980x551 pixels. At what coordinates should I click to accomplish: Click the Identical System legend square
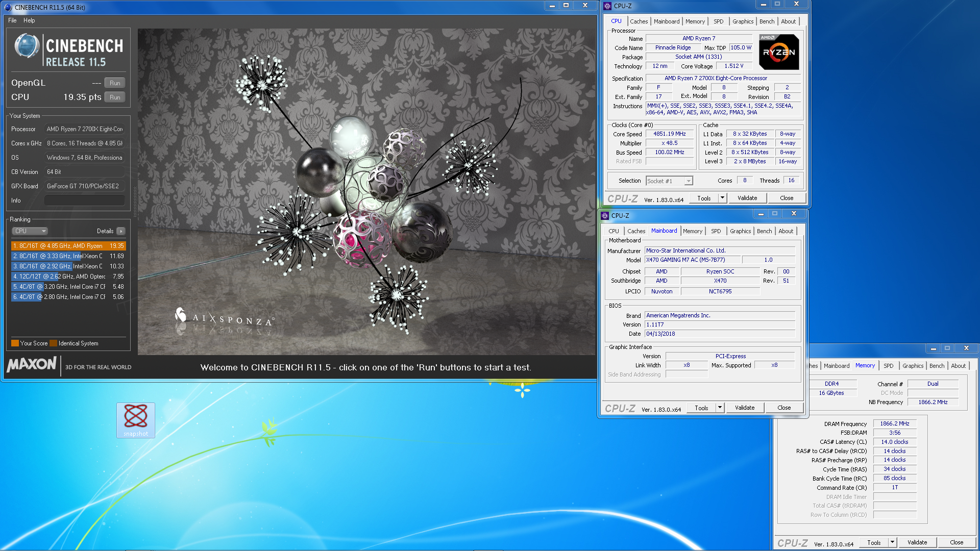(53, 343)
